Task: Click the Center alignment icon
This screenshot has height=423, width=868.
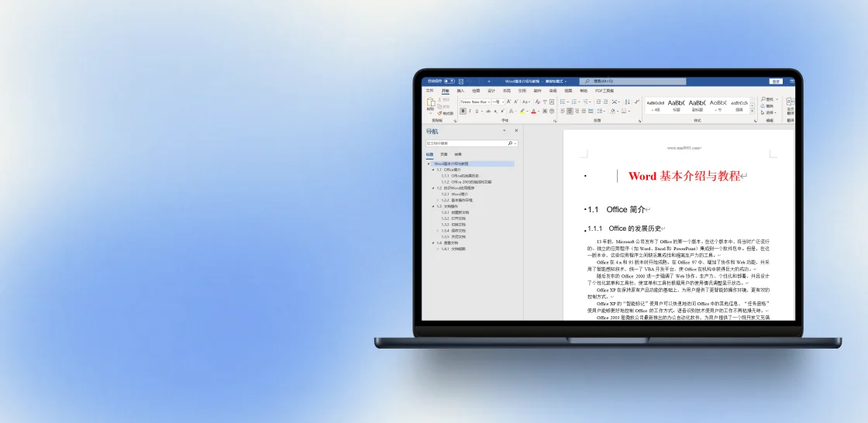Action: (570, 111)
